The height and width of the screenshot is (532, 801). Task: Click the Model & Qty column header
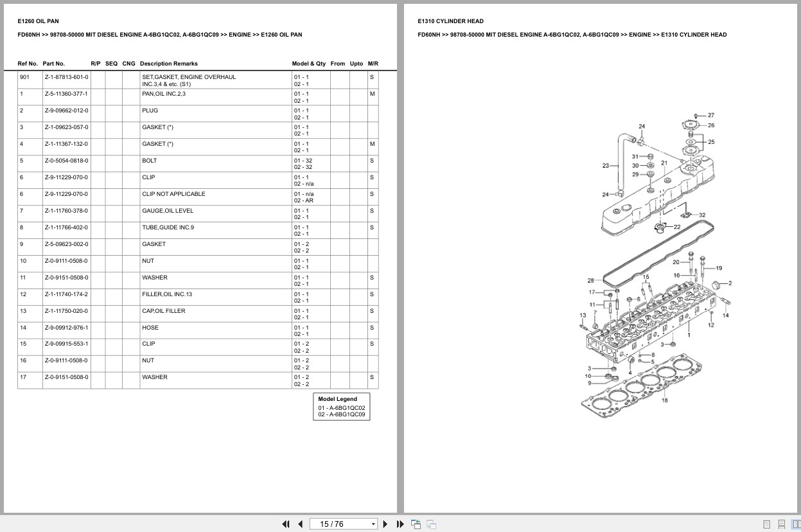(x=309, y=64)
